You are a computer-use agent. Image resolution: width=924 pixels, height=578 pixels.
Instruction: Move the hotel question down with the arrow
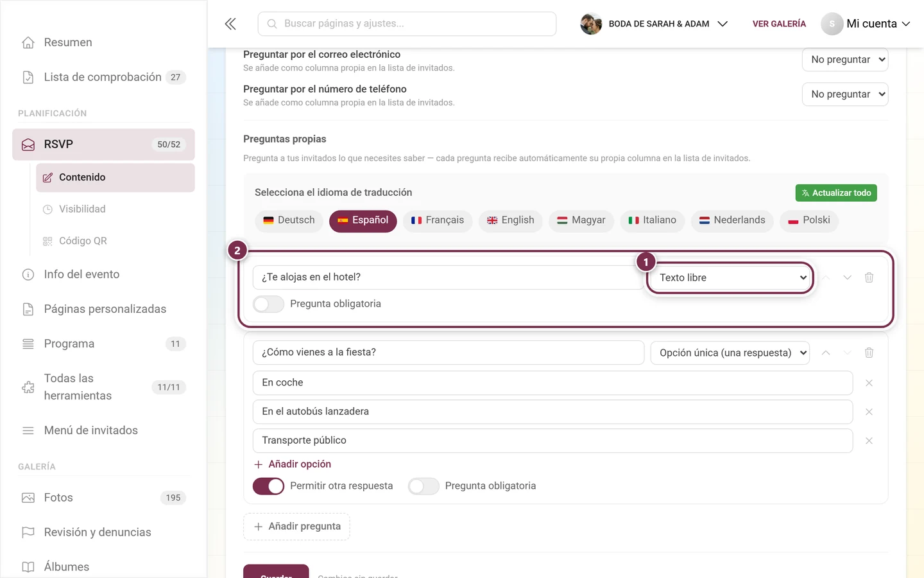[847, 277]
